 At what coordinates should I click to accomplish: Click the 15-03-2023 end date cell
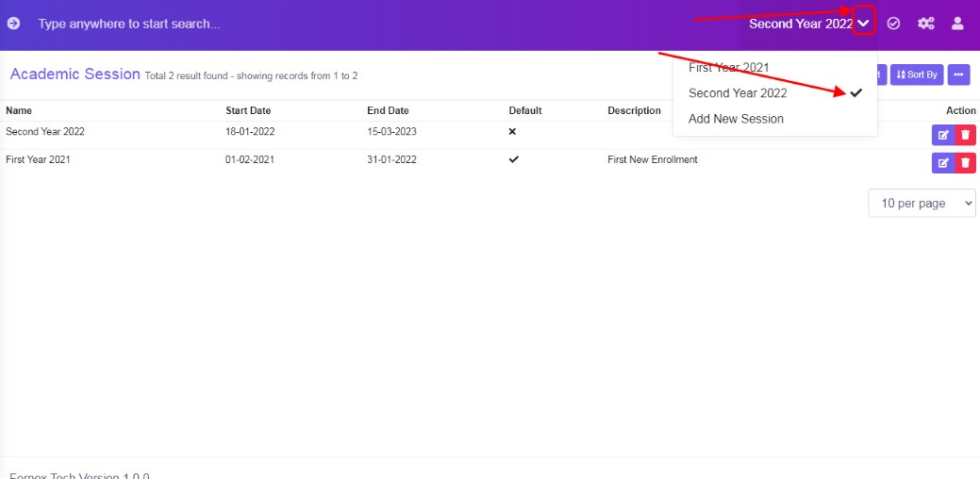[x=391, y=132]
